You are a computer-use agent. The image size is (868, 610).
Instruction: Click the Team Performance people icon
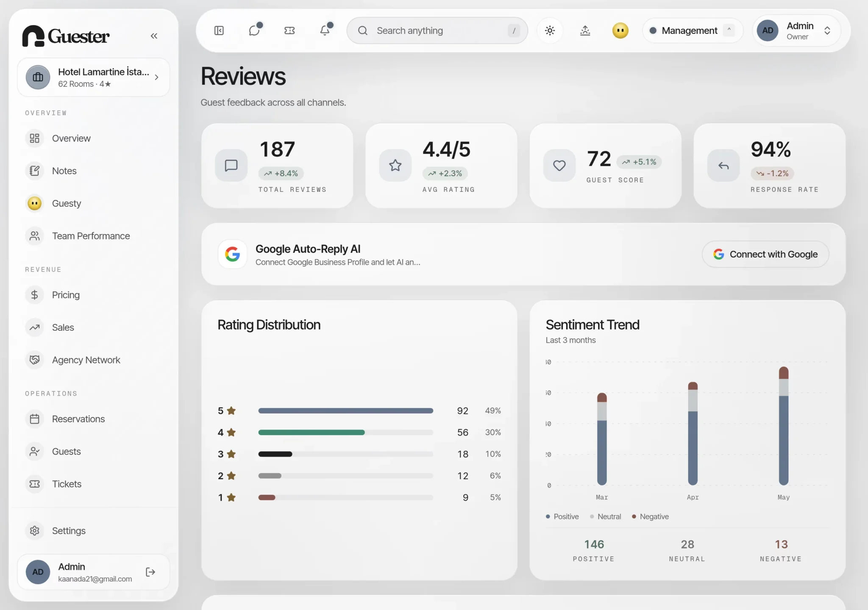point(35,236)
